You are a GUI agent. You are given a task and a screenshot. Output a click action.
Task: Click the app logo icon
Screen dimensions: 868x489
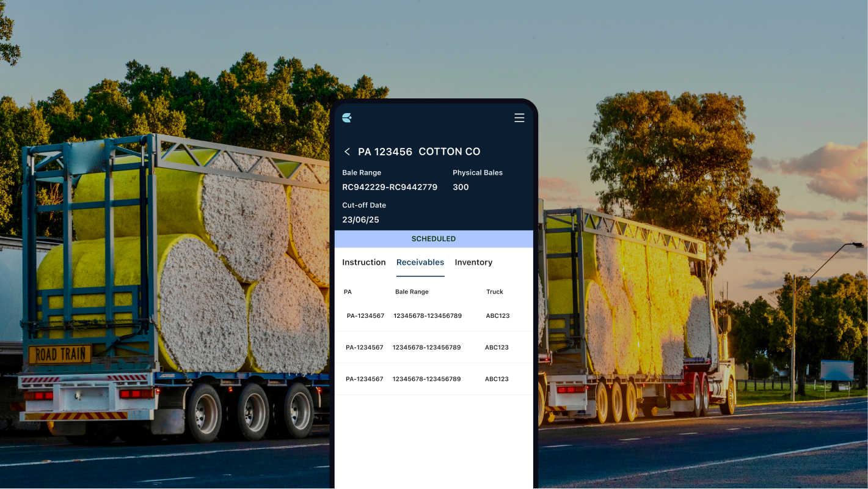click(347, 118)
